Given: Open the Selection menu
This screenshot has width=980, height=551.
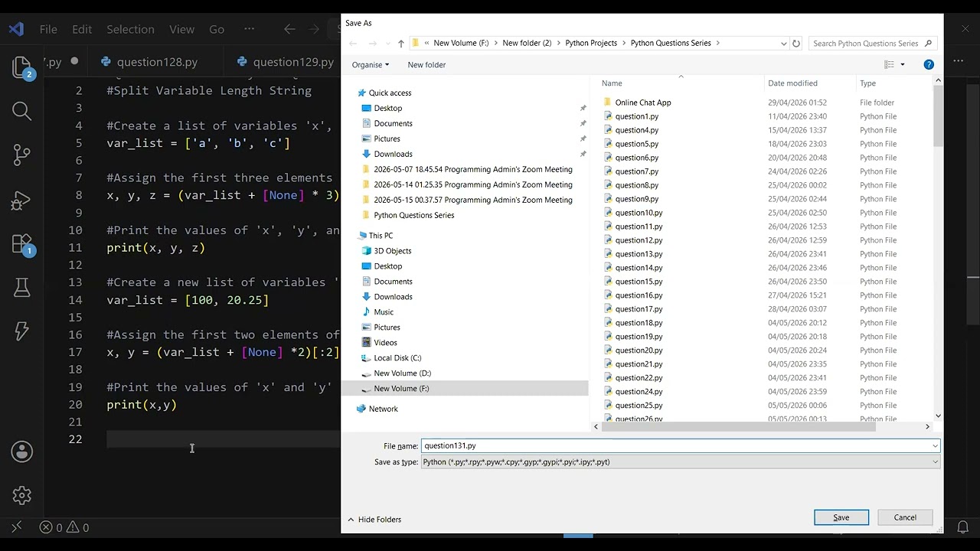Looking at the screenshot, I should click(x=130, y=29).
